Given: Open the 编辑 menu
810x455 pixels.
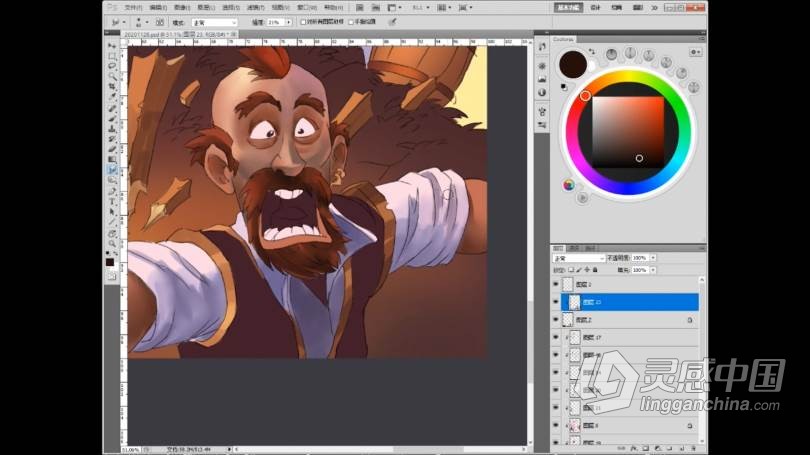Looking at the screenshot, I should tap(158, 8).
